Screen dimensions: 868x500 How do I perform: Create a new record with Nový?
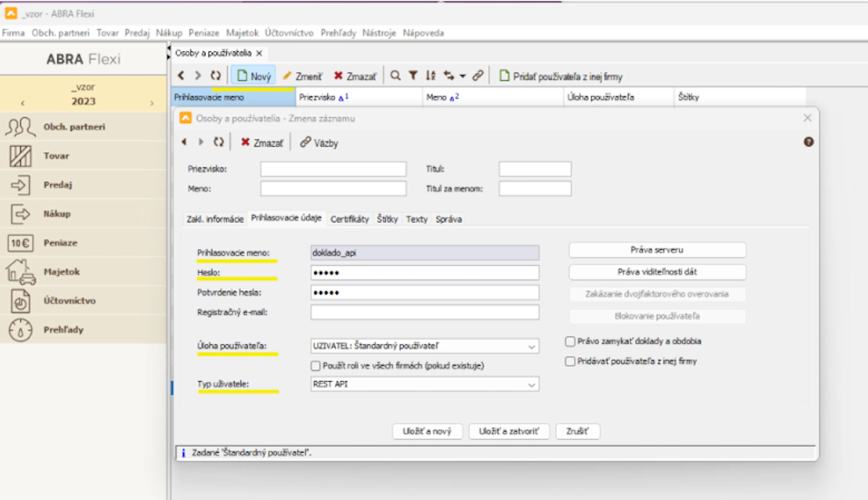pyautogui.click(x=254, y=76)
